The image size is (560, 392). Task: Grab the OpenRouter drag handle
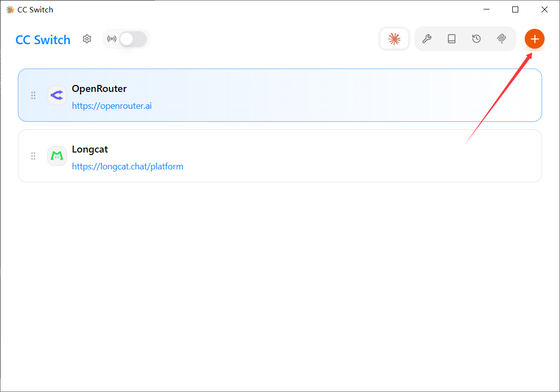(33, 95)
